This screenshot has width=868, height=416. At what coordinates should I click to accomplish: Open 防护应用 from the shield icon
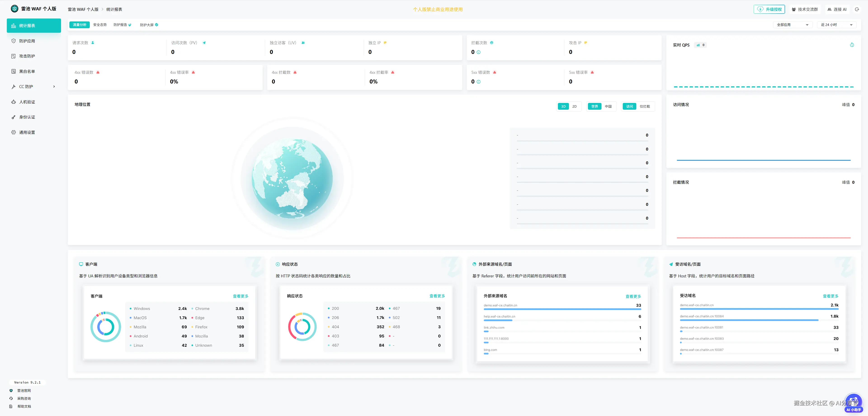[14, 41]
